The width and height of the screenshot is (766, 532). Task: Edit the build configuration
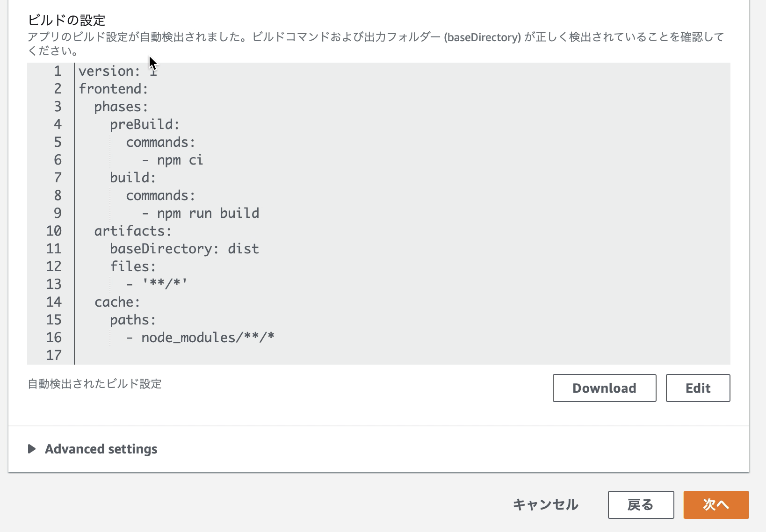[698, 388]
